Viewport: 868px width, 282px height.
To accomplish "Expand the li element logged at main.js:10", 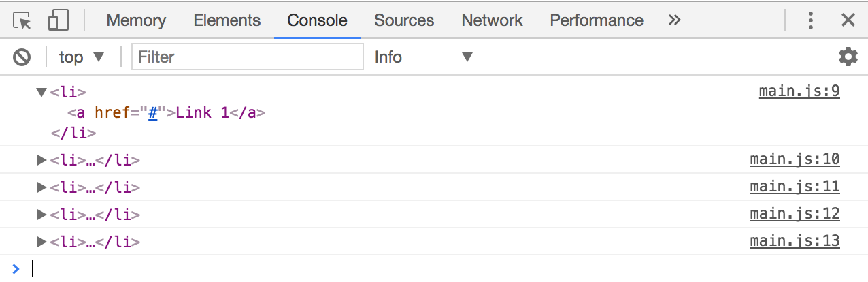I will pos(41,161).
